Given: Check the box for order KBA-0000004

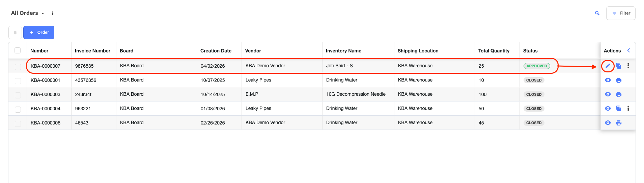Looking at the screenshot, I should 18,109.
